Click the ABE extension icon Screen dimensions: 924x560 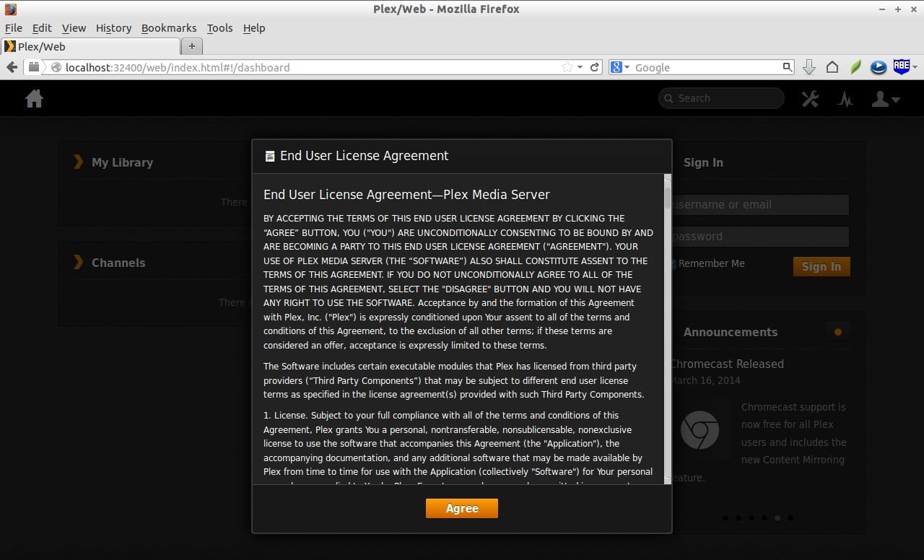click(902, 66)
